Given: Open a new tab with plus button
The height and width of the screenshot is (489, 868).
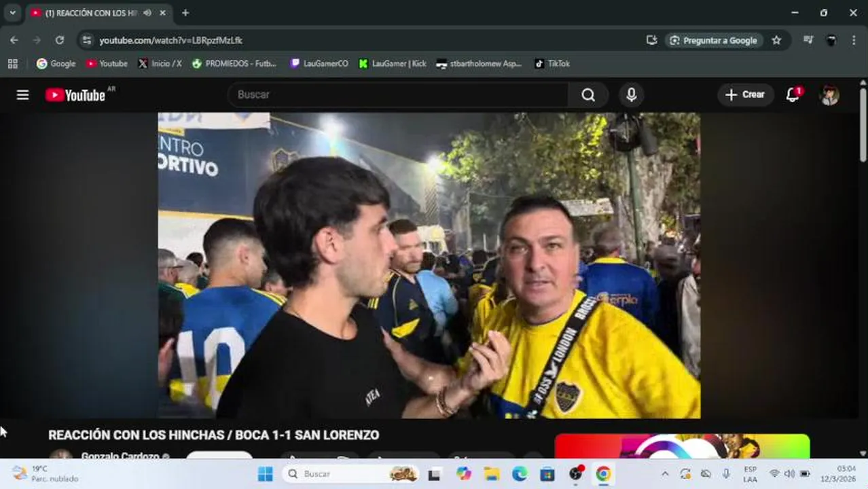Looking at the screenshot, I should point(185,13).
